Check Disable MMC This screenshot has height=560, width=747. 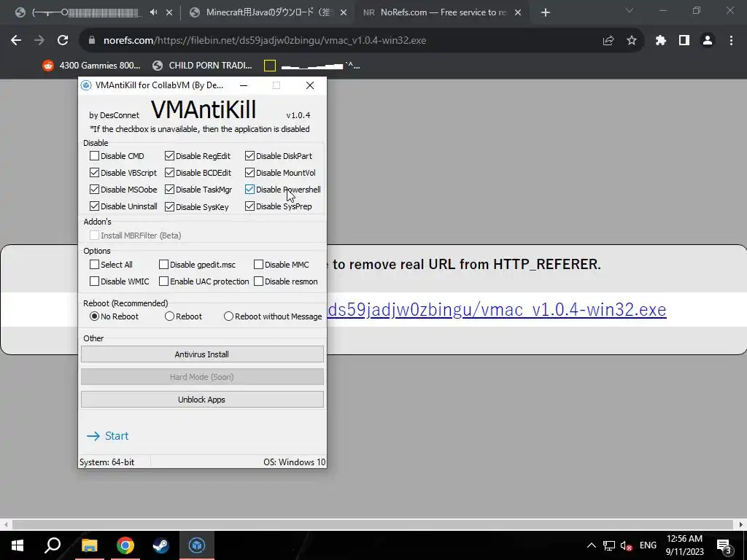coord(259,264)
